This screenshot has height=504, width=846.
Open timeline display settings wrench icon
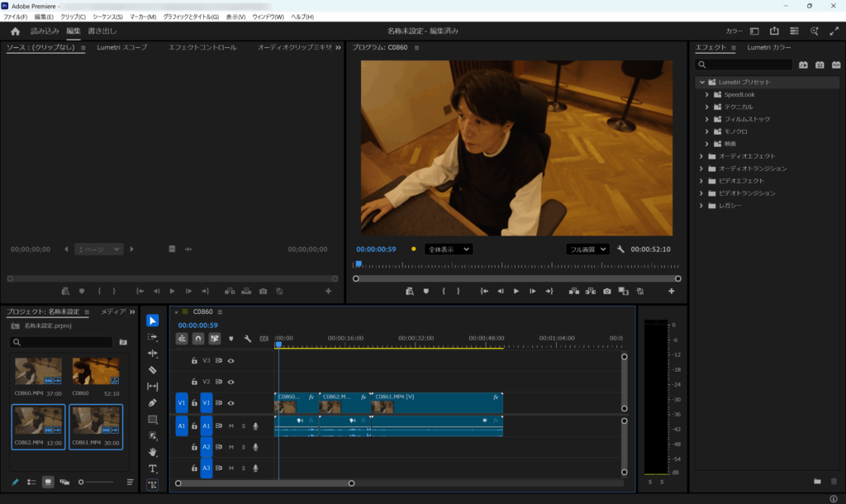(x=247, y=338)
